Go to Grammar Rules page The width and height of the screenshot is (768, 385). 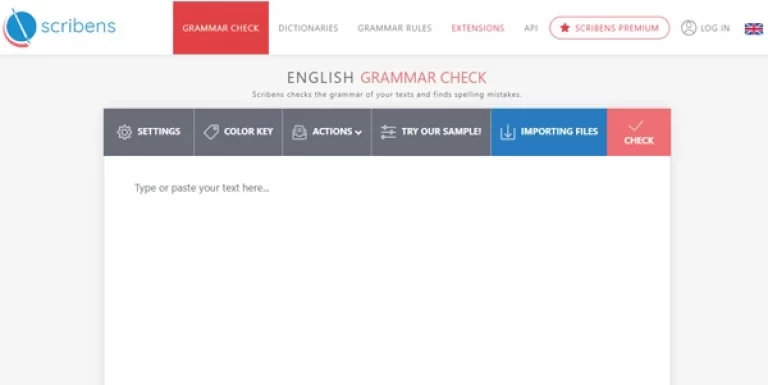click(394, 28)
